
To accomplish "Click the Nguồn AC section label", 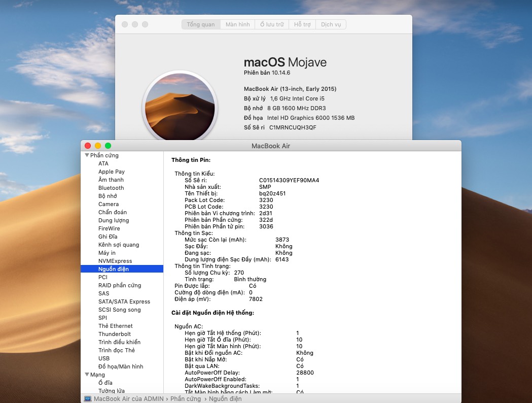I will coord(189,326).
